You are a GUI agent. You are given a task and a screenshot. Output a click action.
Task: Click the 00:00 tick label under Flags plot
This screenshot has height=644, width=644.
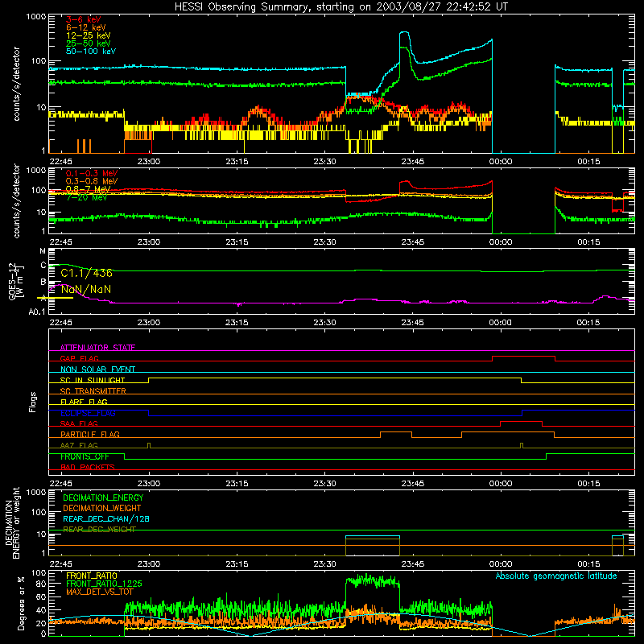(500, 484)
